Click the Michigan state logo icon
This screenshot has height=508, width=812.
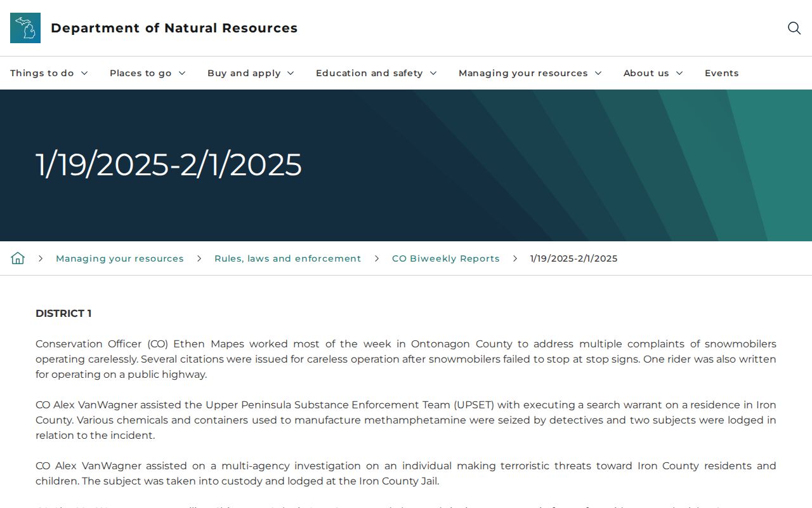tap(25, 28)
